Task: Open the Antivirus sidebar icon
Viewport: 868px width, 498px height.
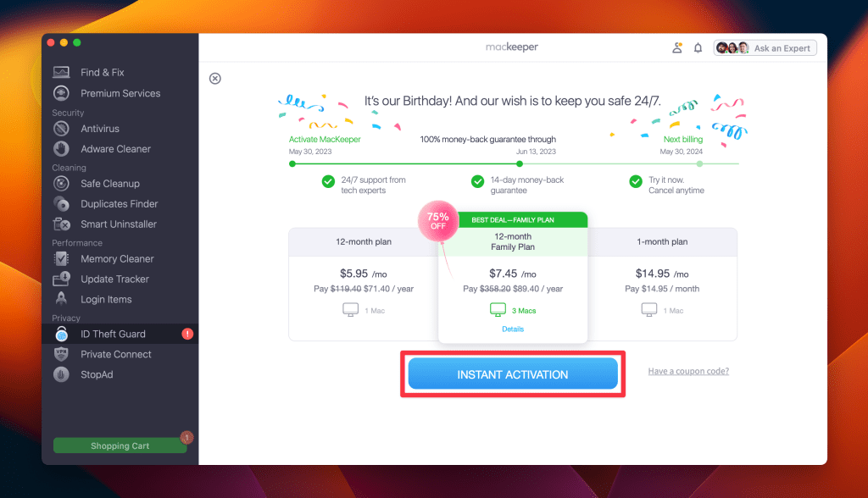Action: [61, 129]
